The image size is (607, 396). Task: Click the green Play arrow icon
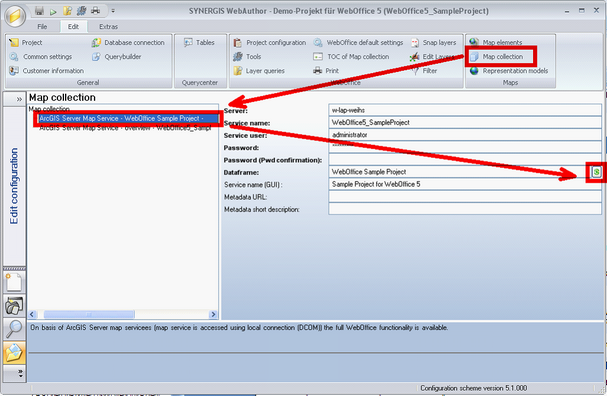(x=53, y=12)
